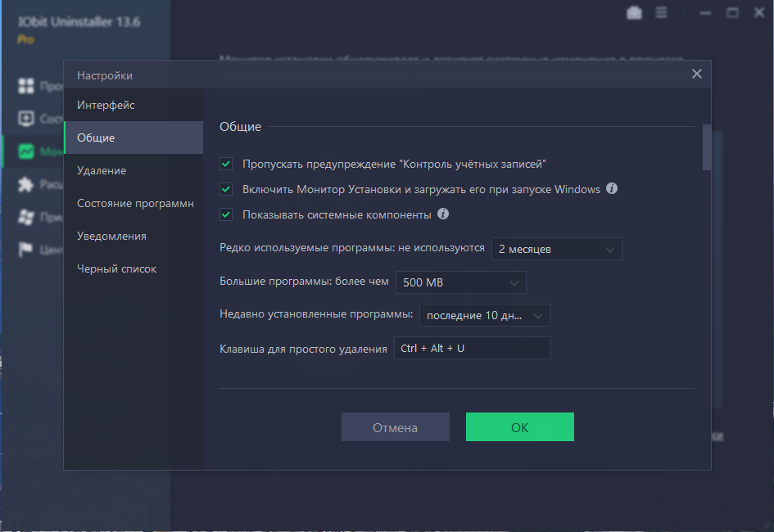
Task: Click the Отмена button
Action: tap(396, 427)
